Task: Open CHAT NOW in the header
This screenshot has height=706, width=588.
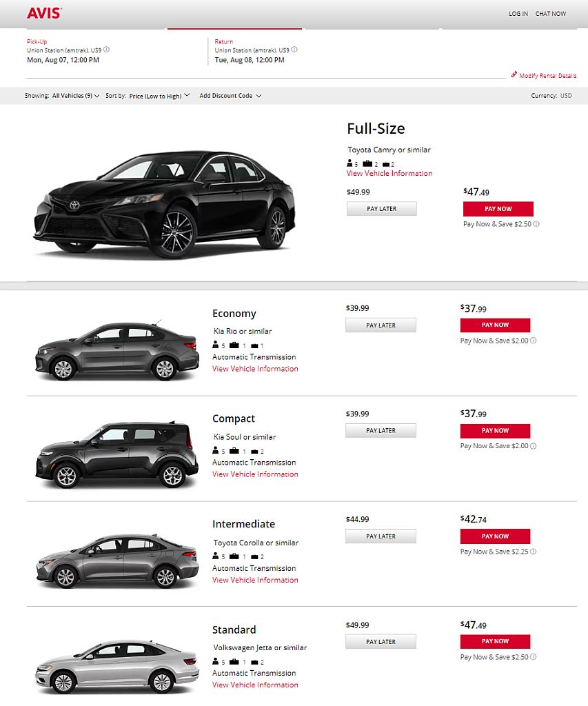Action: tap(551, 14)
